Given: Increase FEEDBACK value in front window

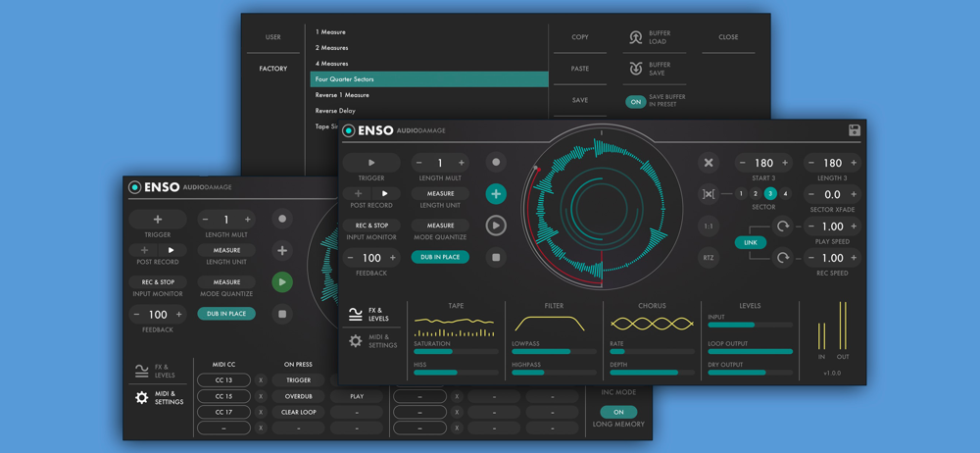Looking at the screenshot, I should pyautogui.click(x=393, y=258).
